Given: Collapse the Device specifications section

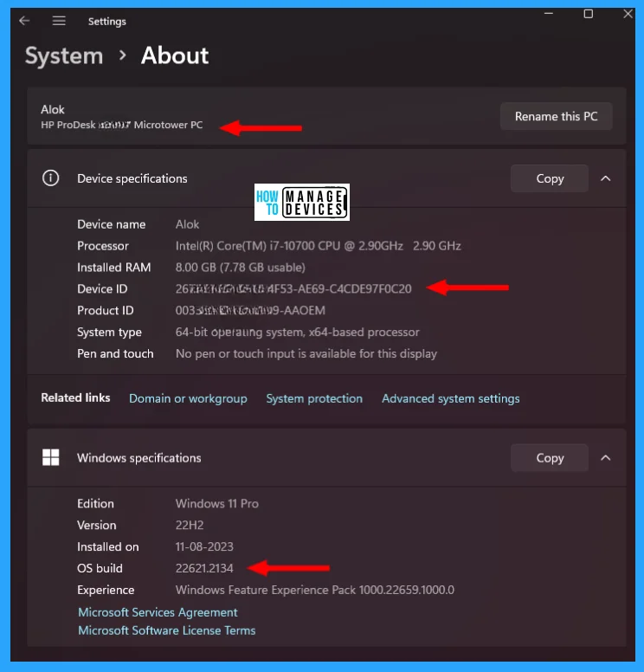Looking at the screenshot, I should (605, 178).
